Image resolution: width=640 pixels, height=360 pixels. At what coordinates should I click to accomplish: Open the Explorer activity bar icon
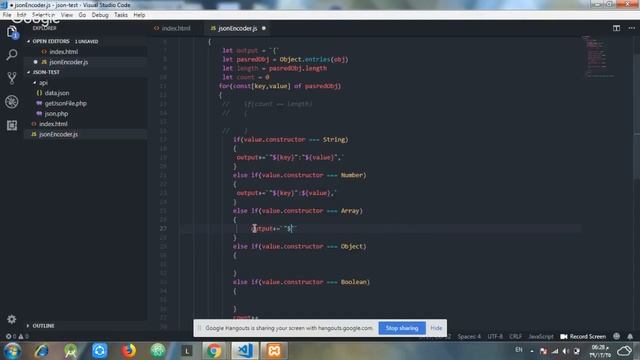(11, 32)
